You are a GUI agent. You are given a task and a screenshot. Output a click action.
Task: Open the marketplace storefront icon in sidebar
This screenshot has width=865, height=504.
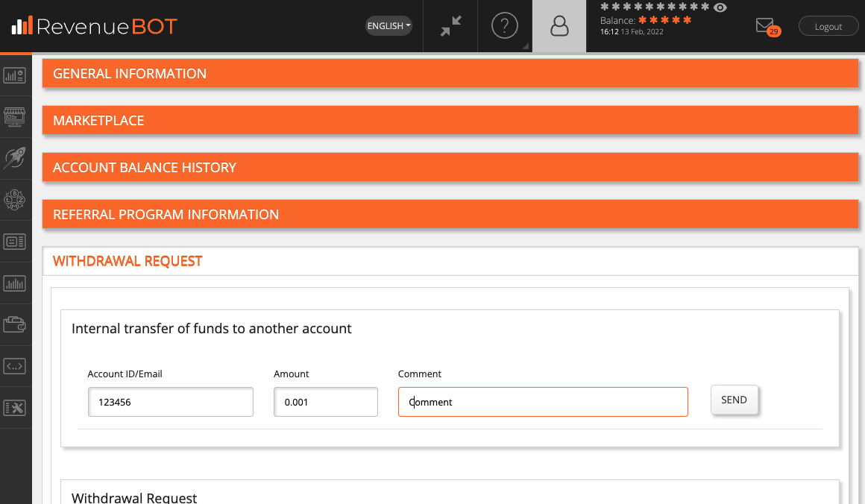15,117
